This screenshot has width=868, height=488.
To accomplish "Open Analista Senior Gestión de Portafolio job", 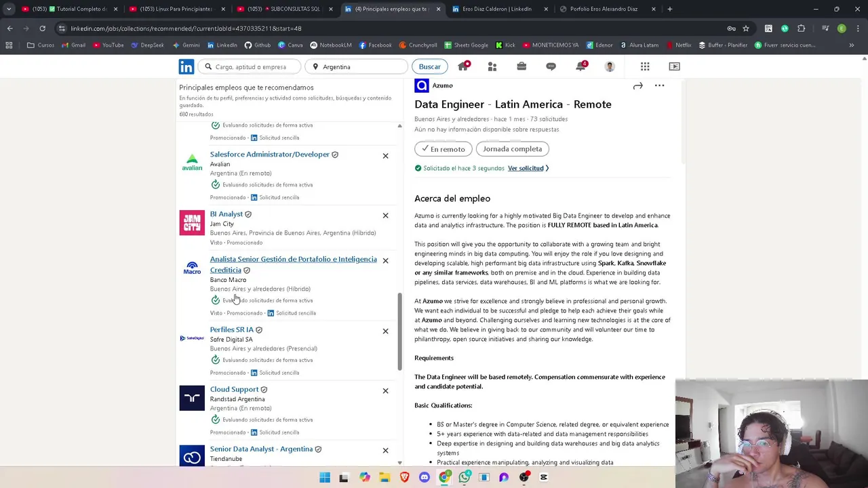I will [293, 264].
